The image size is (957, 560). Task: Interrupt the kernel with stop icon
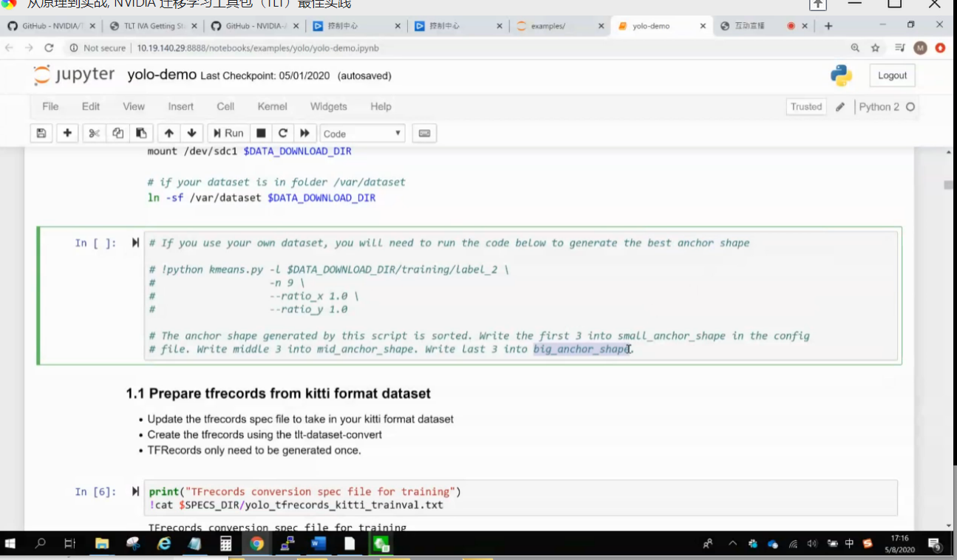(x=261, y=134)
